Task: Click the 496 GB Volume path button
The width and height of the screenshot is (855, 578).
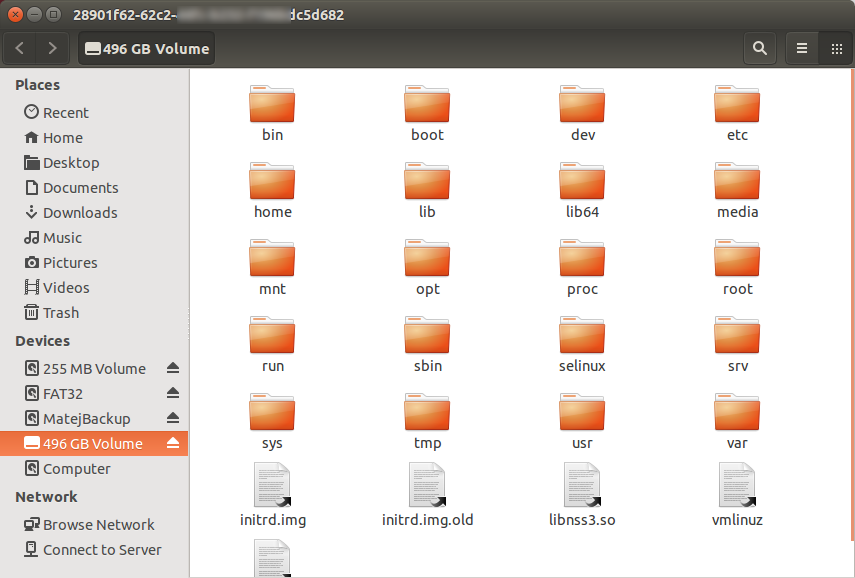Action: pos(147,48)
